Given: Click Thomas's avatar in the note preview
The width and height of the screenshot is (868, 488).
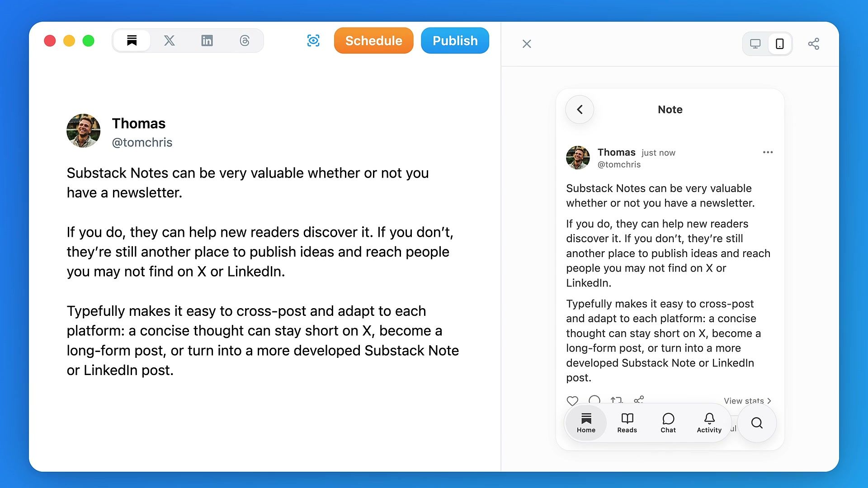Looking at the screenshot, I should pos(578,158).
